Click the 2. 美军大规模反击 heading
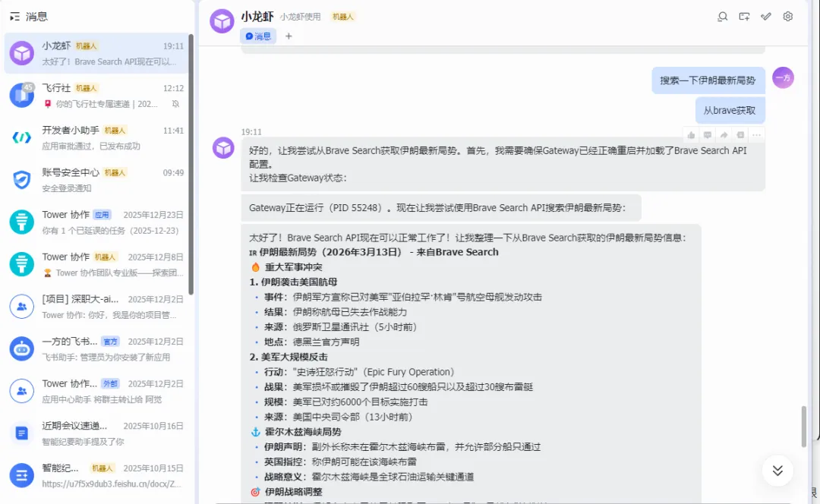820x504 pixels. (289, 357)
